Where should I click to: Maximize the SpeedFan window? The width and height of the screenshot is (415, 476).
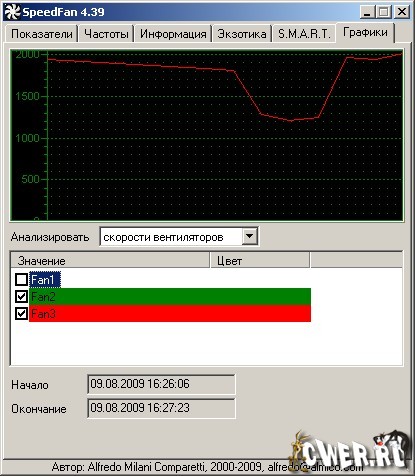pos(384,13)
